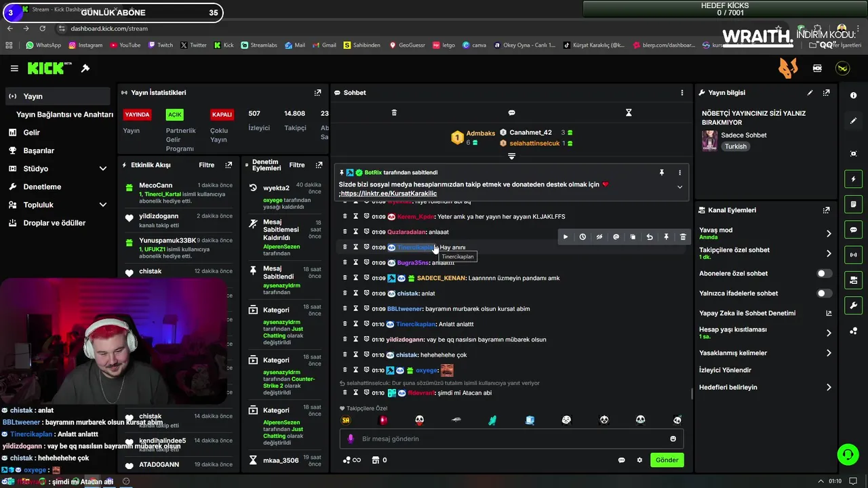
Task: Open Yayın in the left sidebar
Action: pos(58,96)
